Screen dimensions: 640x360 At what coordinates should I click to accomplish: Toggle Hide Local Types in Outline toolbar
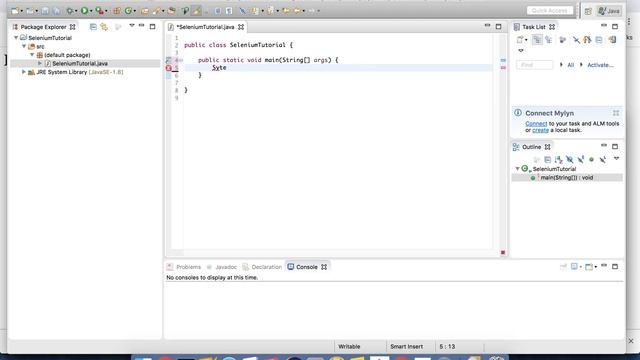(602, 160)
